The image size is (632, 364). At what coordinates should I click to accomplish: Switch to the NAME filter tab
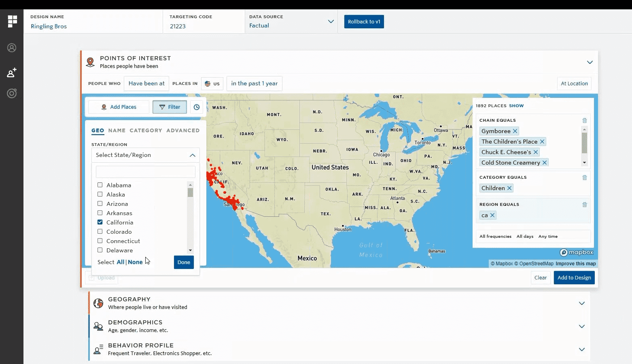click(117, 130)
